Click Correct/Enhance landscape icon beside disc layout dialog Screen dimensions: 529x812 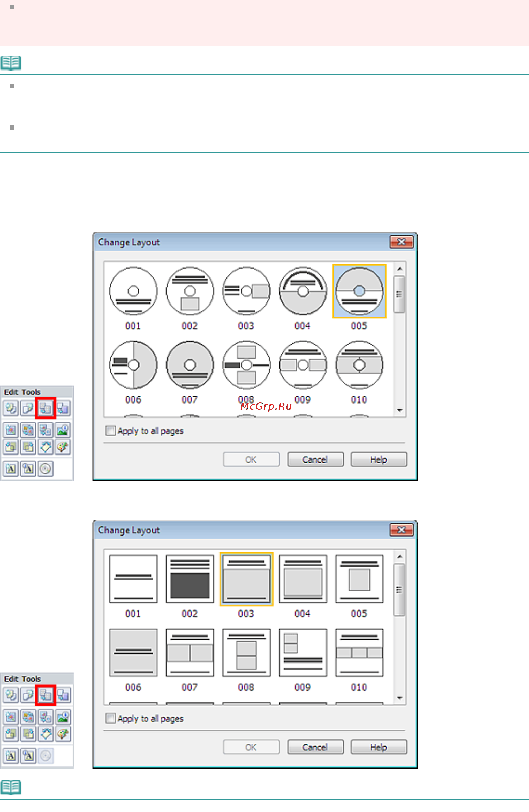[x=63, y=430]
